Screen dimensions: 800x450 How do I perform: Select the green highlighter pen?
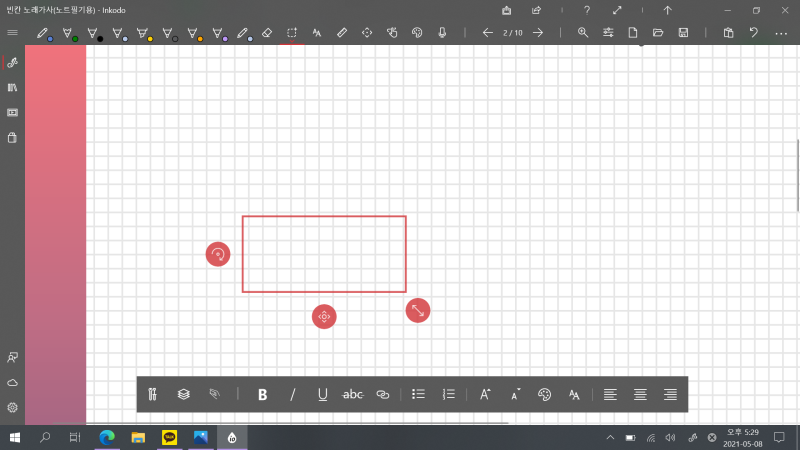(x=69, y=34)
